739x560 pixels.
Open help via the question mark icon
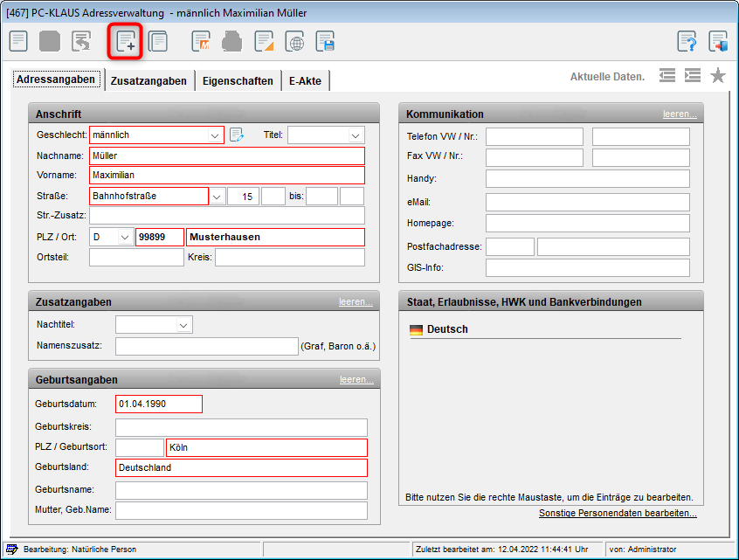tap(687, 41)
